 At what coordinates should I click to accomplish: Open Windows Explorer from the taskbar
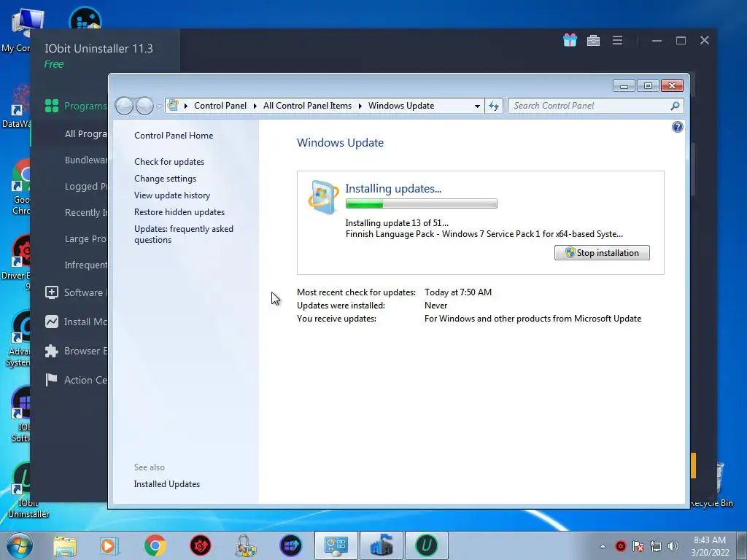click(65, 545)
